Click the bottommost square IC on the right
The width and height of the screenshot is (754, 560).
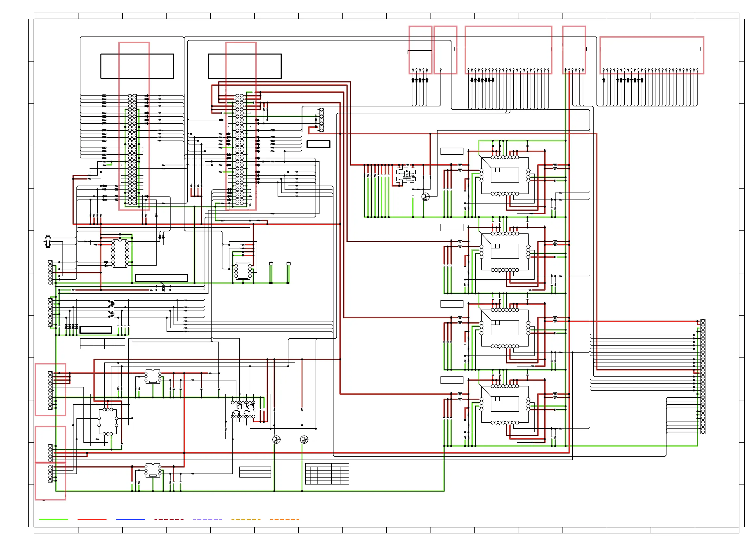(505, 404)
